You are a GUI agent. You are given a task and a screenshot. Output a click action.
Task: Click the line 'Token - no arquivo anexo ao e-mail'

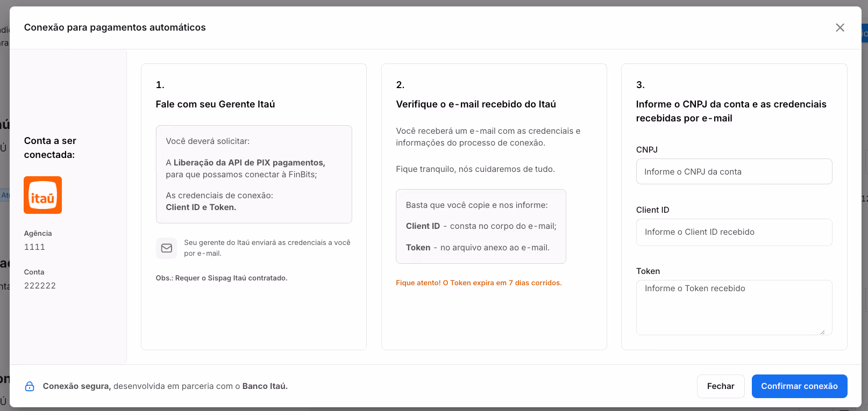click(478, 248)
